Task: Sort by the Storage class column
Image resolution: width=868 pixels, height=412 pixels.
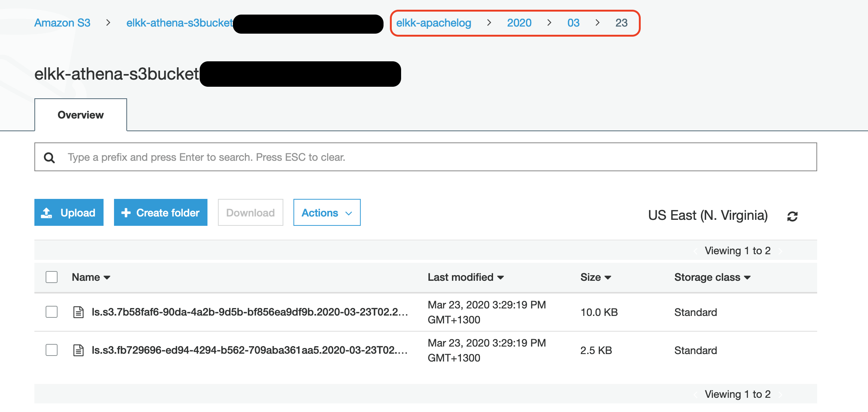Action: 712,277
